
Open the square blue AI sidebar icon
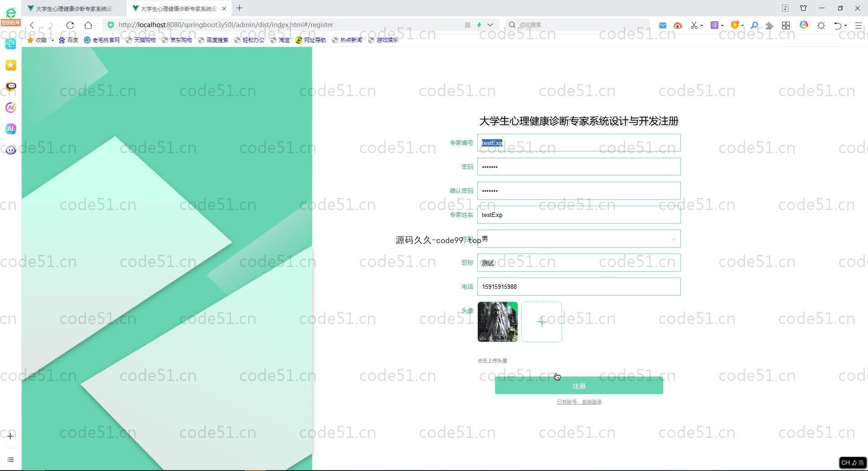(x=10, y=129)
